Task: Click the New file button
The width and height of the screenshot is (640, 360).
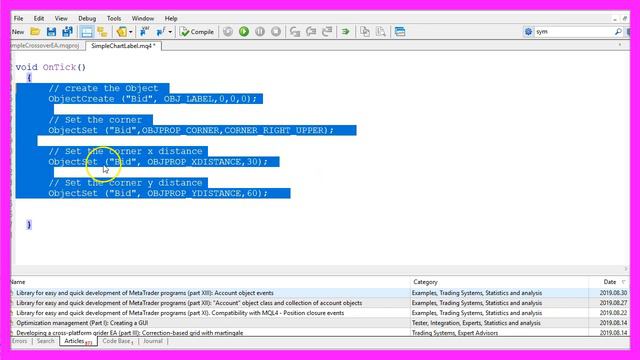Action: pos(18,31)
